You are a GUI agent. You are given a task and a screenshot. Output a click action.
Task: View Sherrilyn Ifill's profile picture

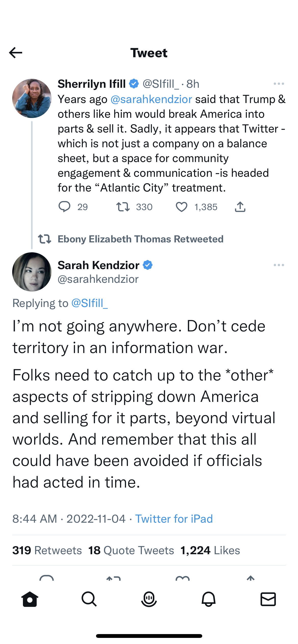point(32,98)
